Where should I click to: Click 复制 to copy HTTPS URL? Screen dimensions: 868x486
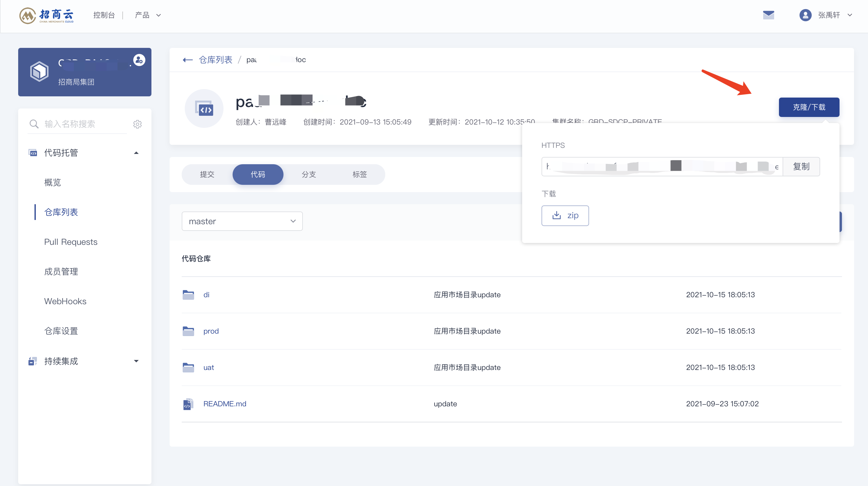[x=801, y=166]
